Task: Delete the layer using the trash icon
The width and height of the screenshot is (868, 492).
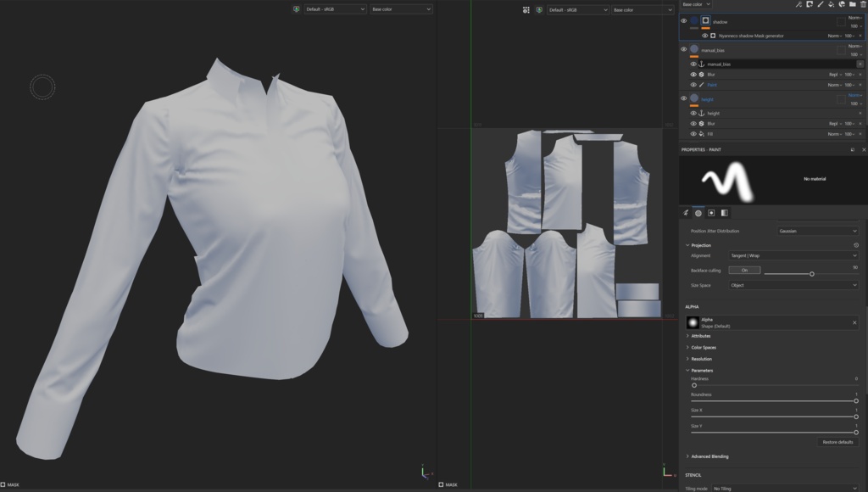Action: point(864,4)
